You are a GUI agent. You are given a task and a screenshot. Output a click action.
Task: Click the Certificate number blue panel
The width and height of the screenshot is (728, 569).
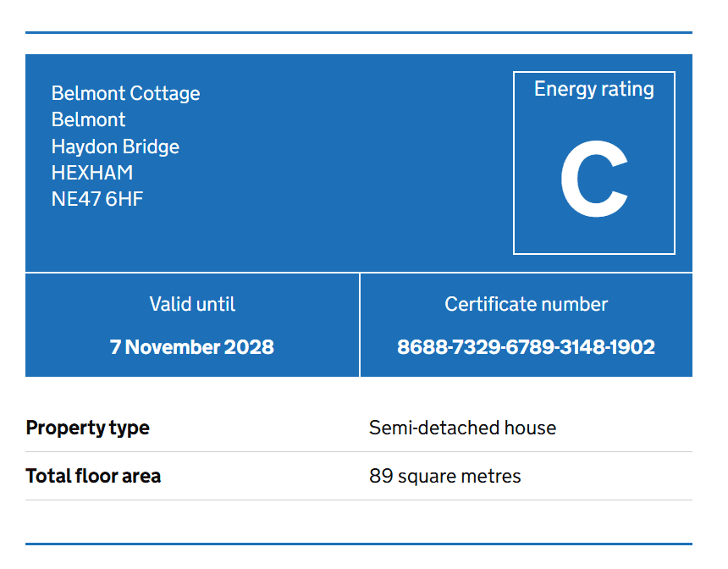tap(527, 325)
